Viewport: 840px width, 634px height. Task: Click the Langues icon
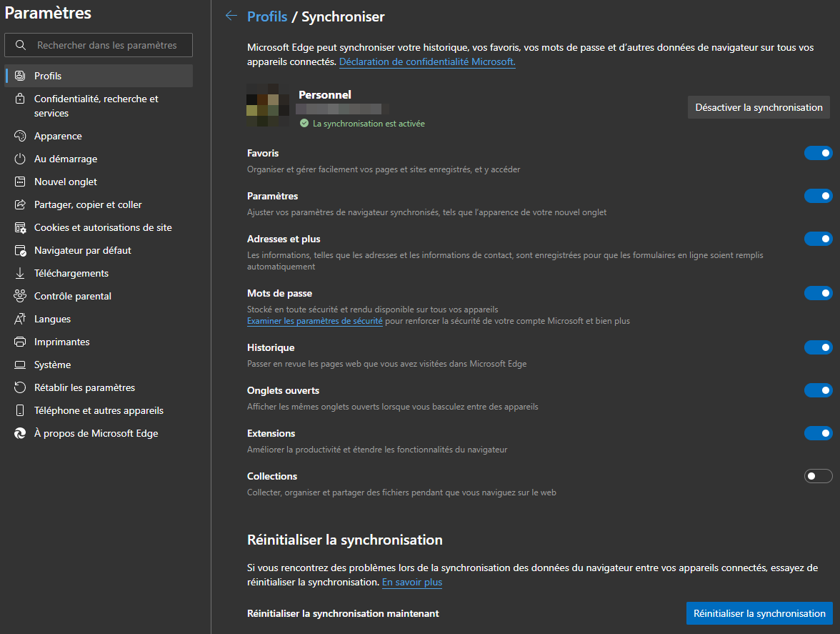pyautogui.click(x=20, y=319)
